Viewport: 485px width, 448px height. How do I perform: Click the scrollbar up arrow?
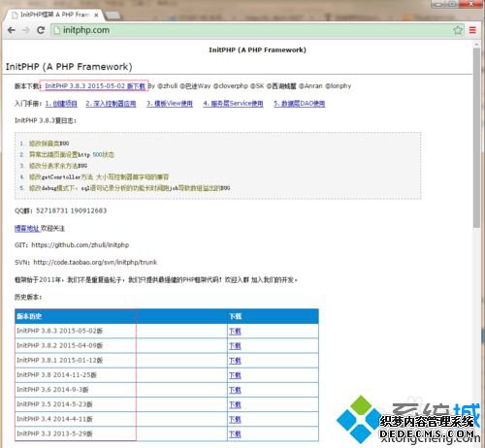(x=476, y=45)
